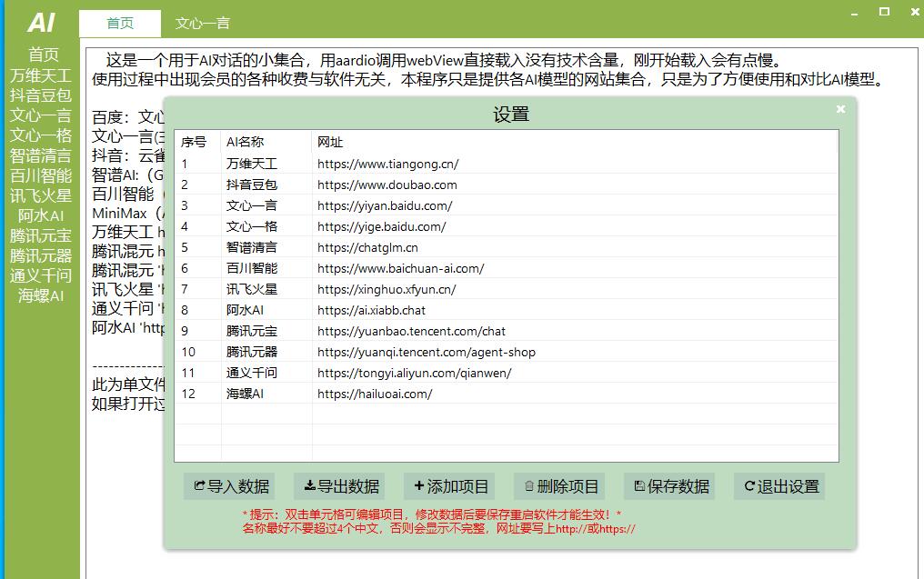924x579 pixels.
Task: Select the https://hailuoai.com/ URL cell
Action: point(375,394)
